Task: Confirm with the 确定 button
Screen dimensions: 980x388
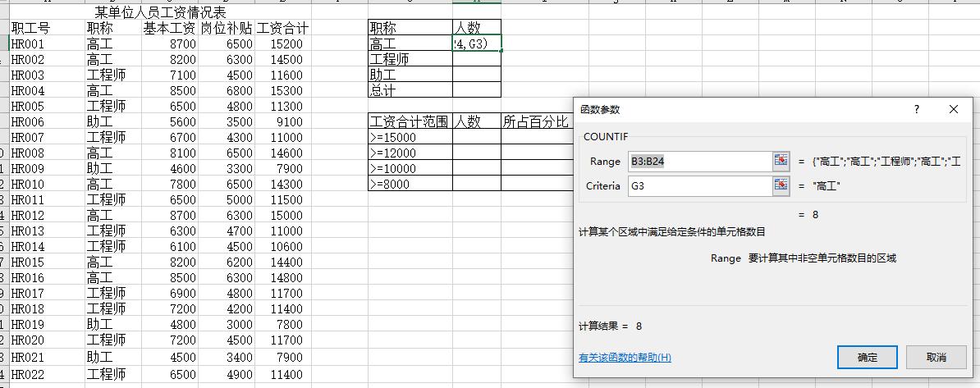Action: click(x=867, y=358)
